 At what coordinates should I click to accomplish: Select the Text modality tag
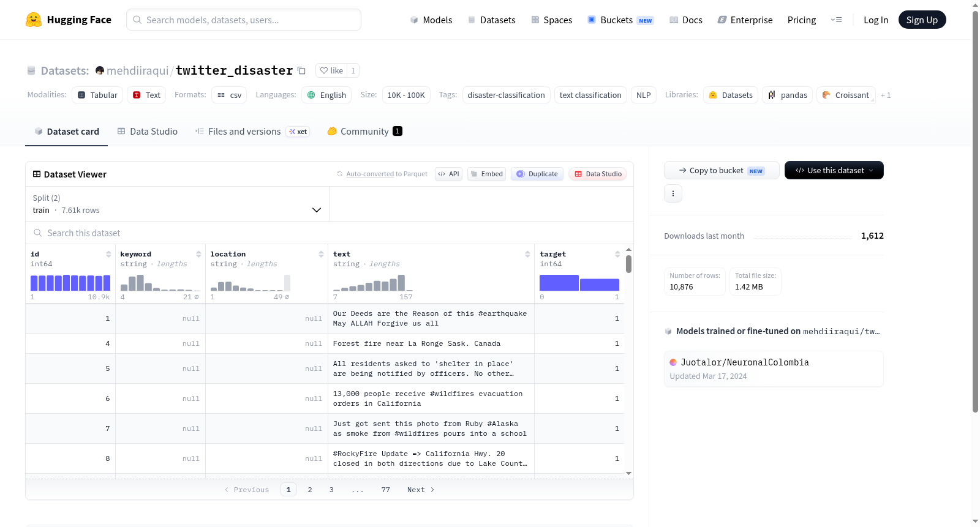point(146,95)
